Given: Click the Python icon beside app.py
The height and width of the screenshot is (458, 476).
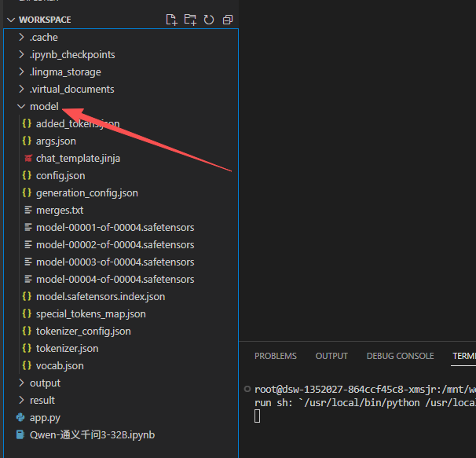Looking at the screenshot, I should 20,418.
